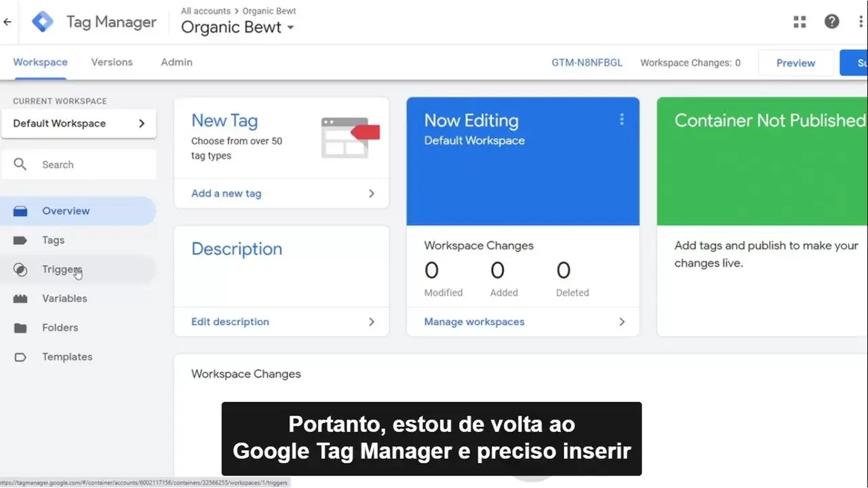
Task: Open Variables in the sidebar
Action: [79, 298]
